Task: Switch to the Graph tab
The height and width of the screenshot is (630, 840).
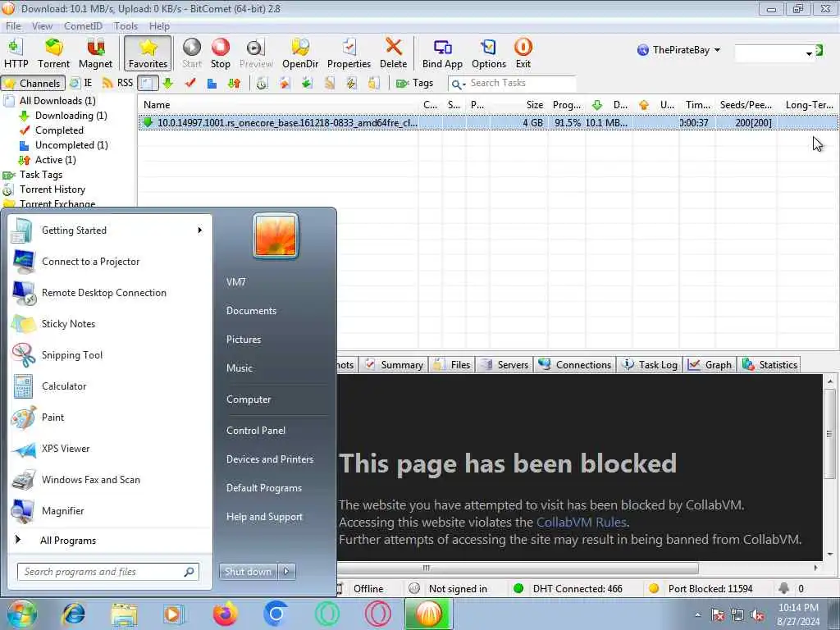Action: click(x=710, y=365)
